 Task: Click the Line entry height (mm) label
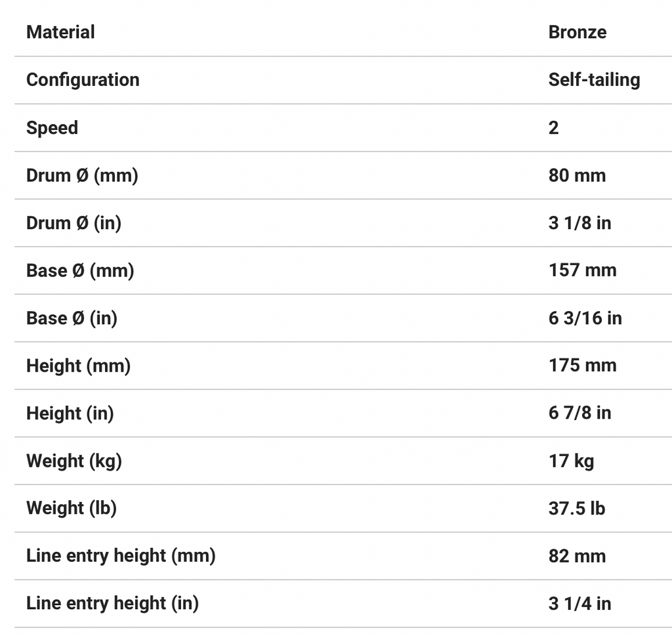pos(121,556)
